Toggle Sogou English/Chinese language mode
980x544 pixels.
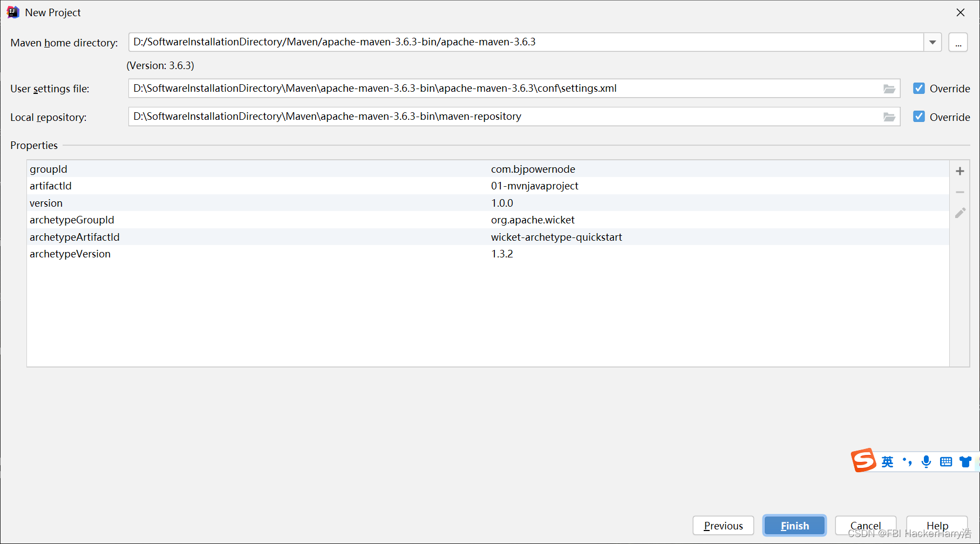click(887, 461)
